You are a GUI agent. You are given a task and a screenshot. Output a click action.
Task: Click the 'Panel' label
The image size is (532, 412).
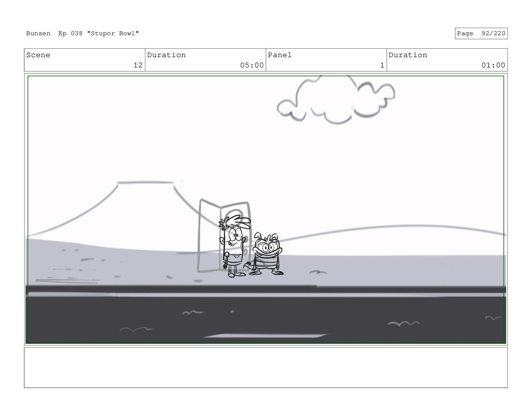pos(280,55)
